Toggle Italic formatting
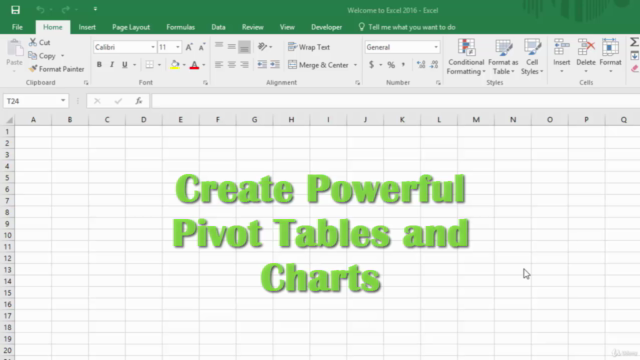 [x=112, y=64]
